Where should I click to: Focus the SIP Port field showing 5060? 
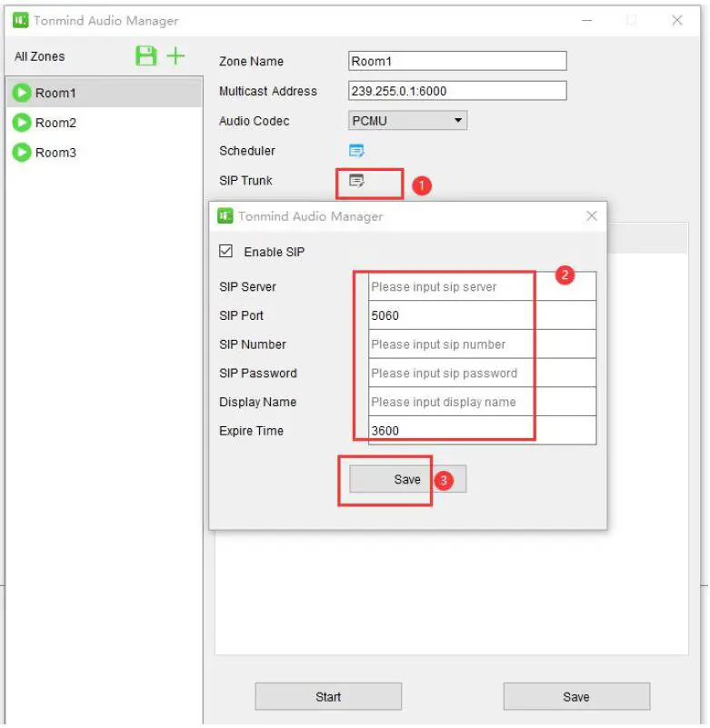pos(482,315)
